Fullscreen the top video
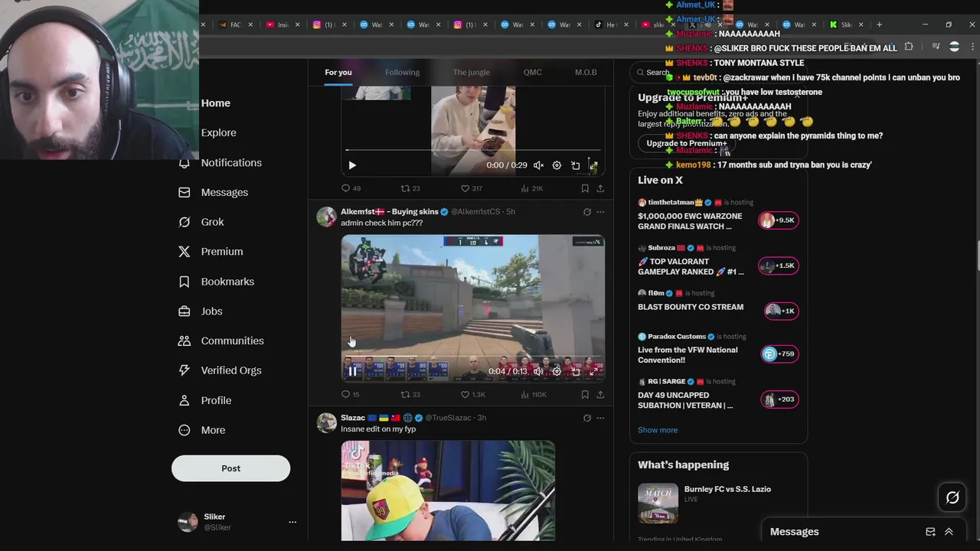 [593, 165]
